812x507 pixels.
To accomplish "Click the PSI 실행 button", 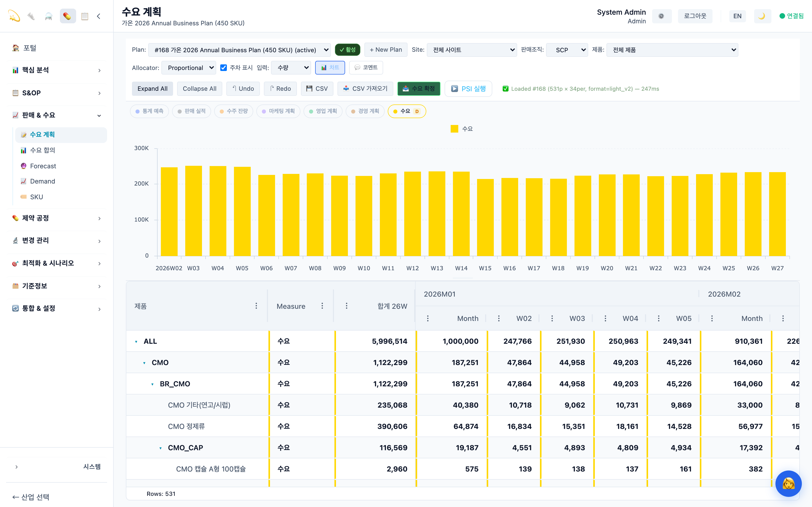I will pyautogui.click(x=468, y=88).
